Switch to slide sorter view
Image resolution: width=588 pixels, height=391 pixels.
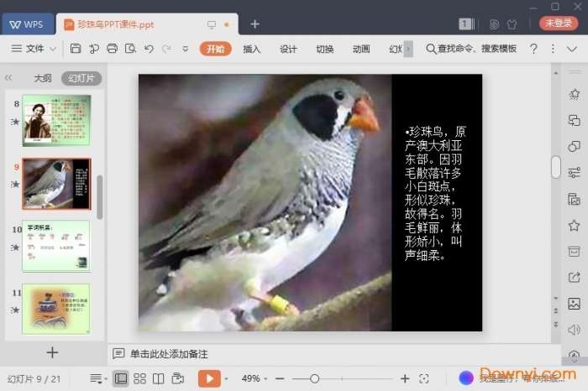(x=140, y=378)
